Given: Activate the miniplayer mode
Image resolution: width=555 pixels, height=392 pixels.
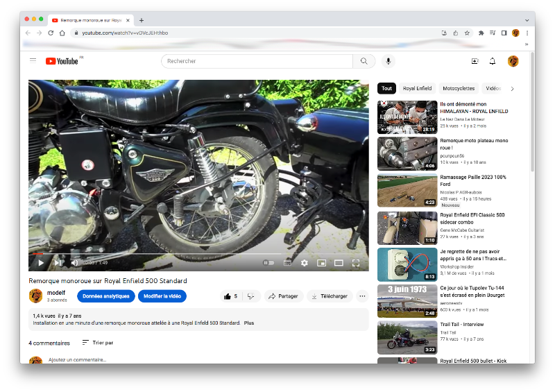Looking at the screenshot, I should point(321,263).
